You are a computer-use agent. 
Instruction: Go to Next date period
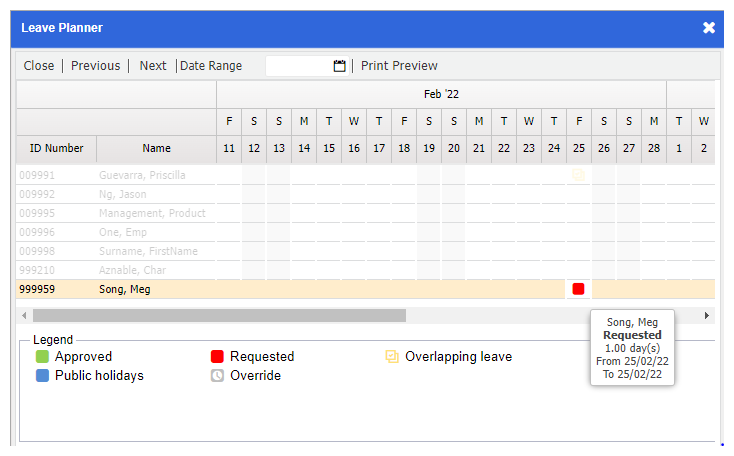[x=153, y=66]
